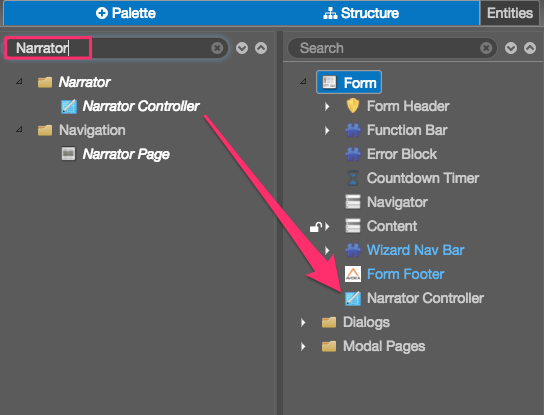Screen dimensions: 544x415
Task: Select the Form root node
Action: tap(349, 83)
